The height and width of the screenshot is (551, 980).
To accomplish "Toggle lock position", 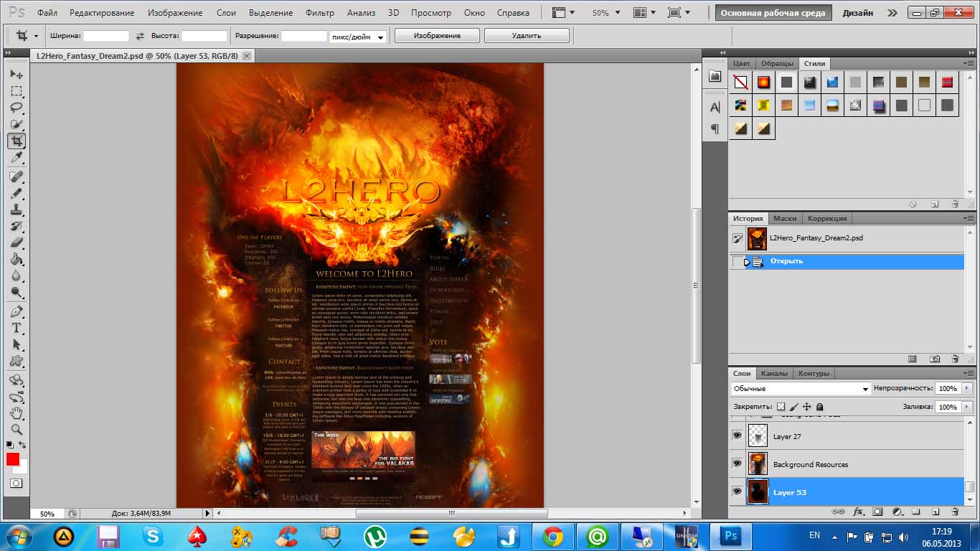I will coord(807,407).
